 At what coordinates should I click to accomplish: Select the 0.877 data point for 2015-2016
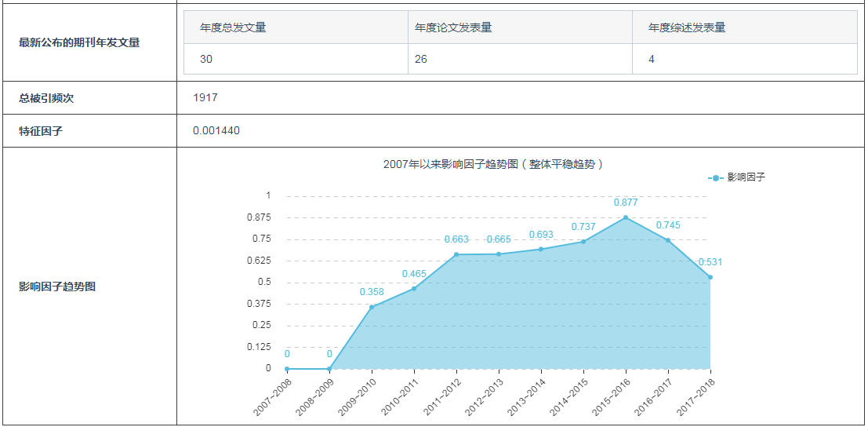click(626, 217)
